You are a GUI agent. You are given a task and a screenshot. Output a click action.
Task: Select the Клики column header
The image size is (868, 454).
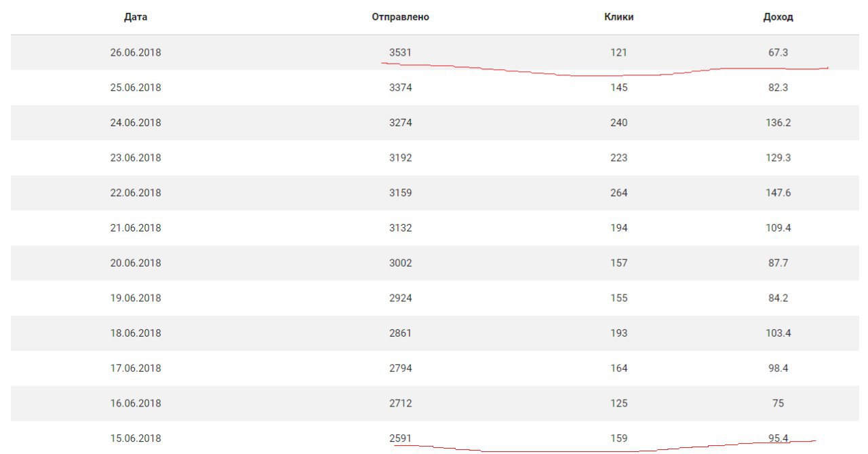point(618,17)
